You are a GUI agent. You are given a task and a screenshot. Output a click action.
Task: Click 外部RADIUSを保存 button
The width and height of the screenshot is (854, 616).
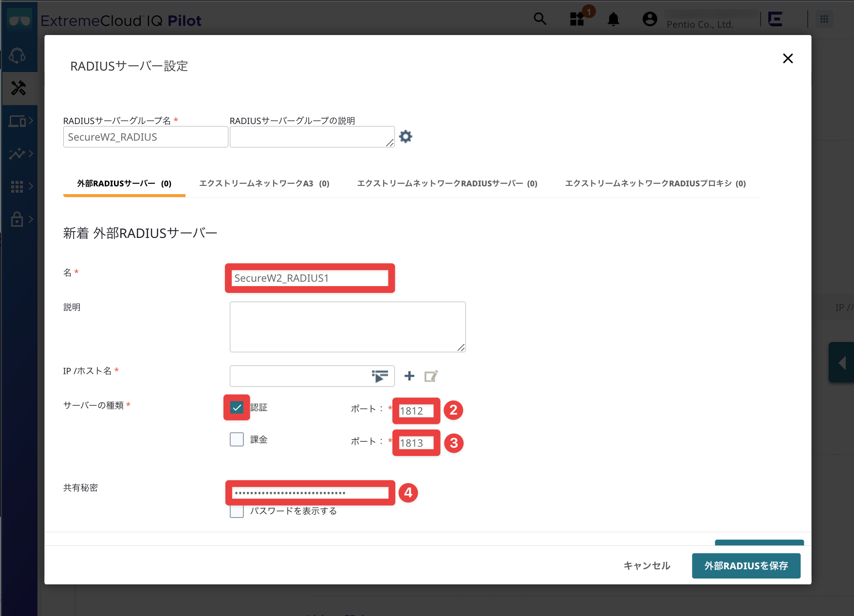746,565
